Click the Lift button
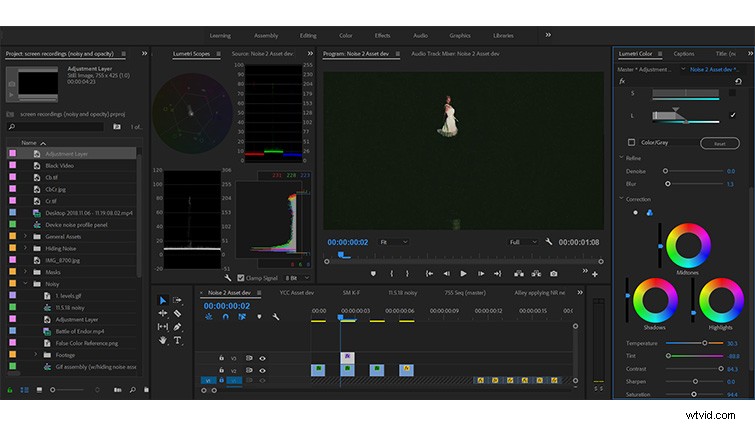This screenshot has height=425, width=755. (519, 274)
